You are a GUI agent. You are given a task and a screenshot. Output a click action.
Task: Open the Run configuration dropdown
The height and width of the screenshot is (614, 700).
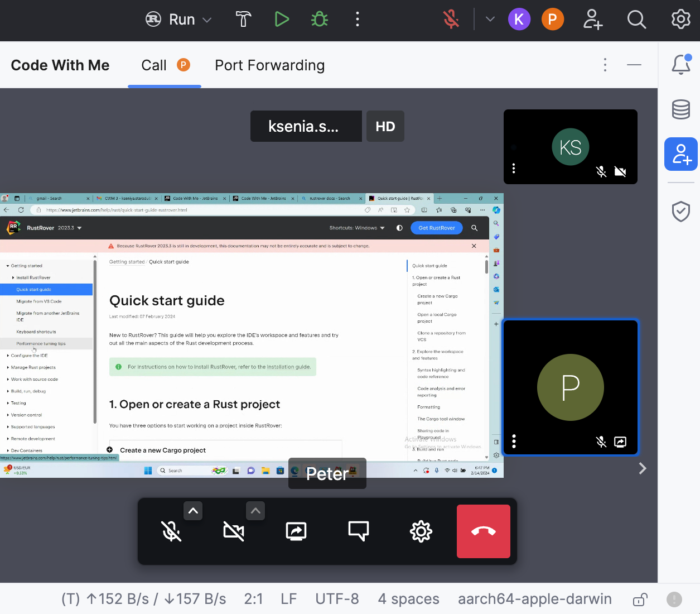click(178, 18)
